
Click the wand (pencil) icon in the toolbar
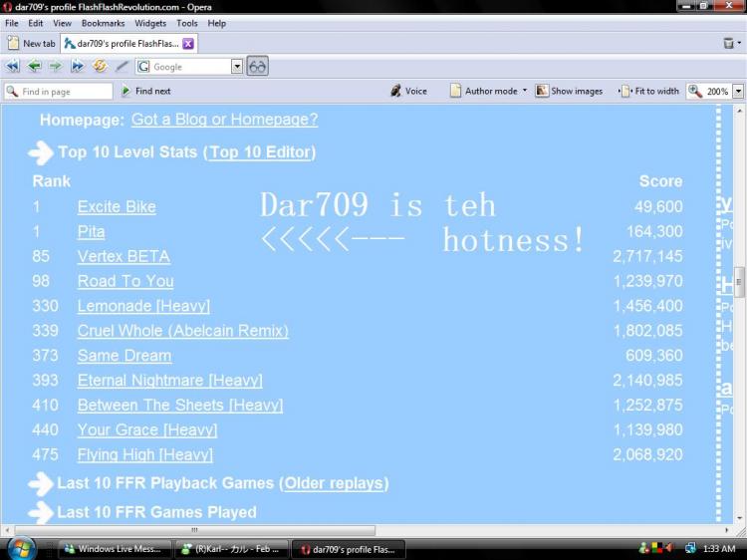pyautogui.click(x=122, y=67)
